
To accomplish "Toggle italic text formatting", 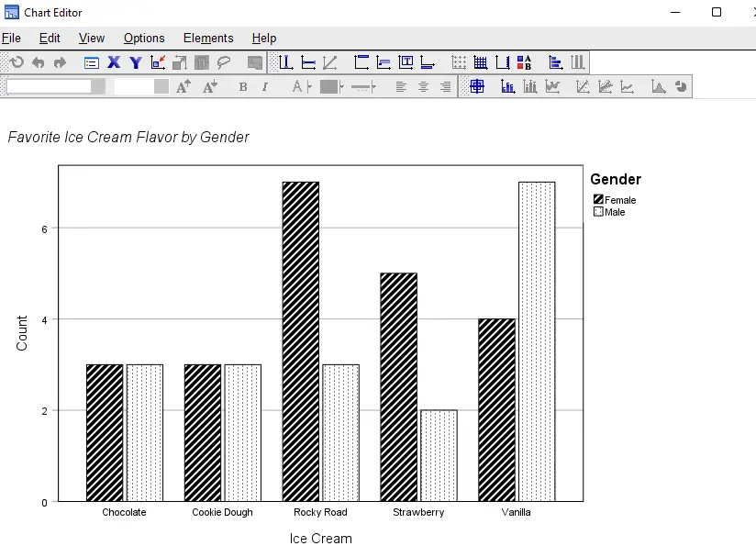I will click(264, 87).
